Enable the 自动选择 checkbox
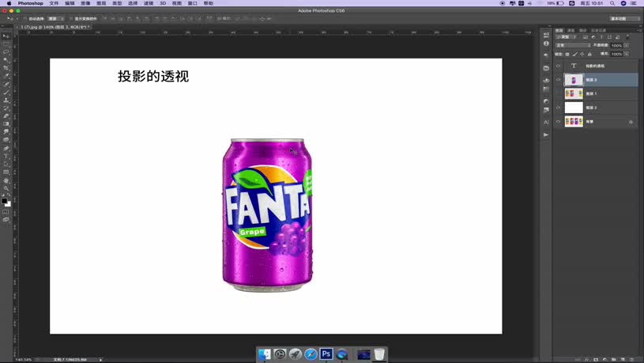Viewport: 644px width, 363px height. tap(25, 19)
